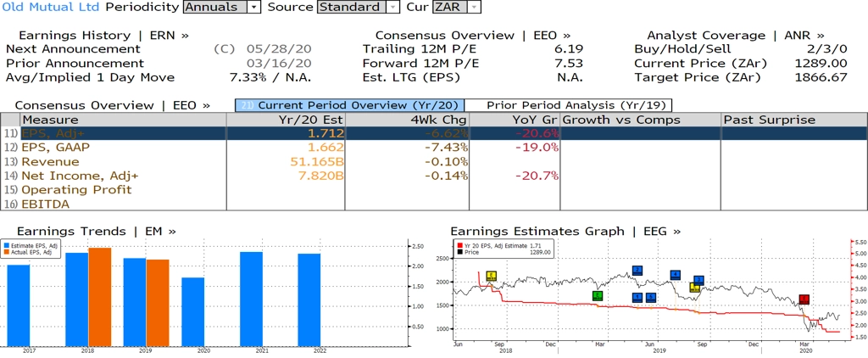868x358 pixels.
Task: Select the blue marker numbered 1
Action: click(x=637, y=298)
